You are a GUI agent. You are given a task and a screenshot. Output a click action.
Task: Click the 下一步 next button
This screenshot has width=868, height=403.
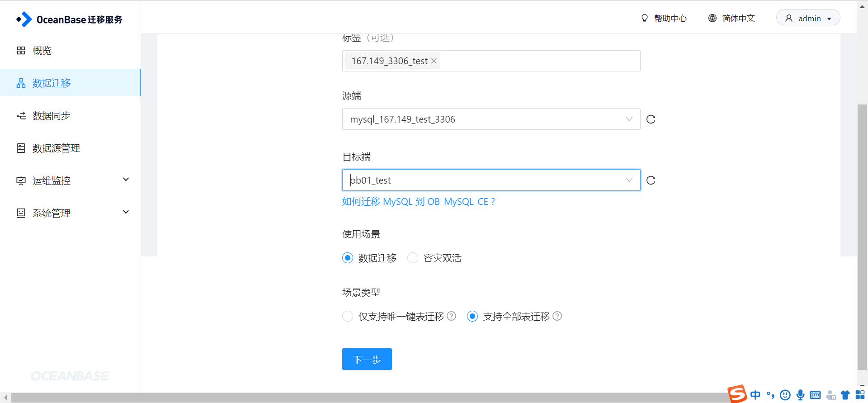click(x=367, y=359)
